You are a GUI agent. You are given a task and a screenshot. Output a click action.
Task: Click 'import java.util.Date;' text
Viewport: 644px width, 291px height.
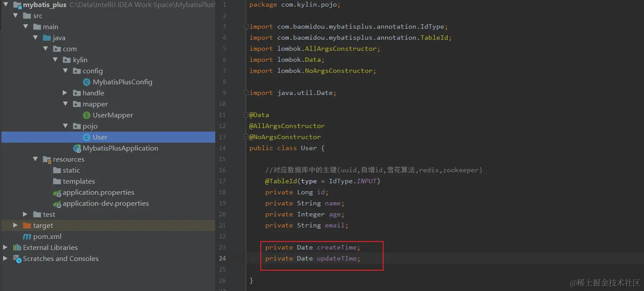click(x=293, y=93)
